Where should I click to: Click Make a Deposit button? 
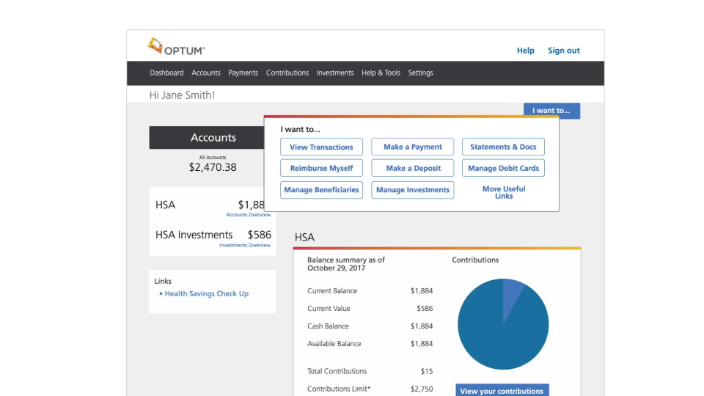pyautogui.click(x=413, y=168)
